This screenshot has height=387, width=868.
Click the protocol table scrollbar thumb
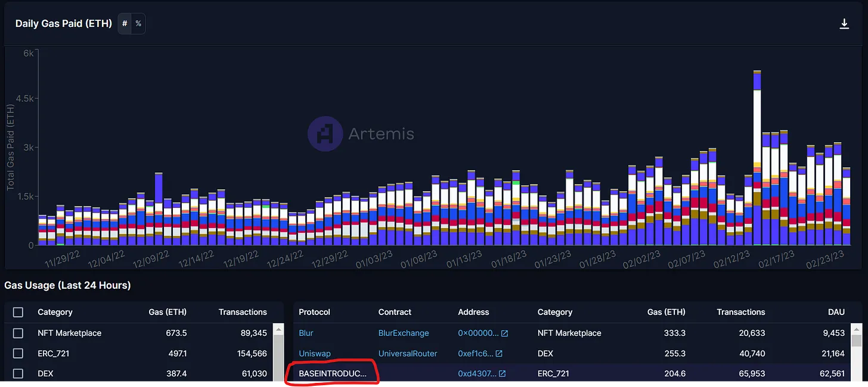pyautogui.click(x=856, y=341)
